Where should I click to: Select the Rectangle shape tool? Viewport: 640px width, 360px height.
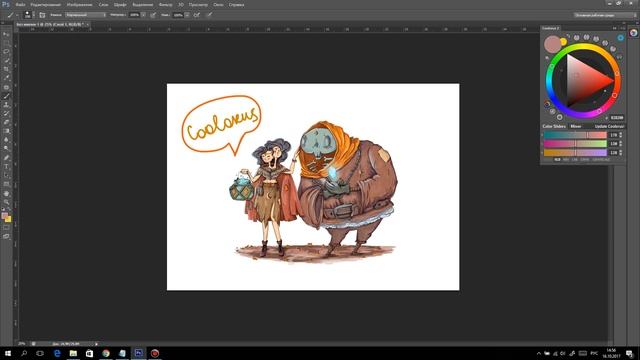click(x=6, y=184)
